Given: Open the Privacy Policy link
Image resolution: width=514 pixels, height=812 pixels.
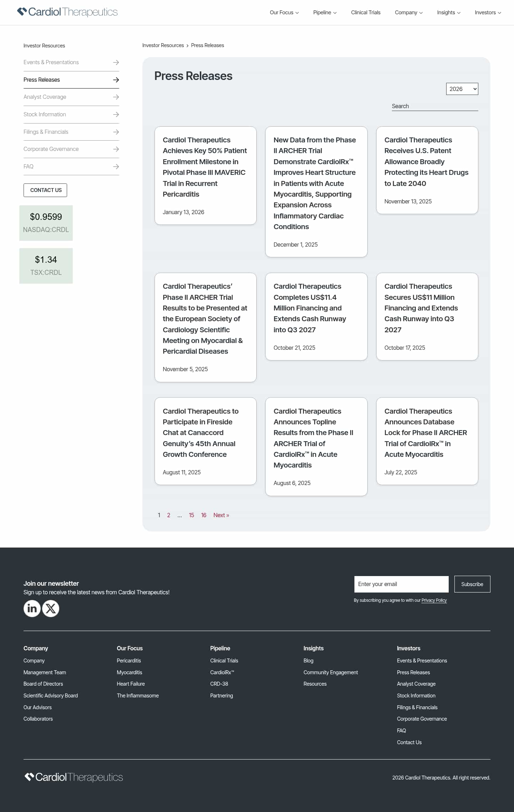Looking at the screenshot, I should 434,600.
